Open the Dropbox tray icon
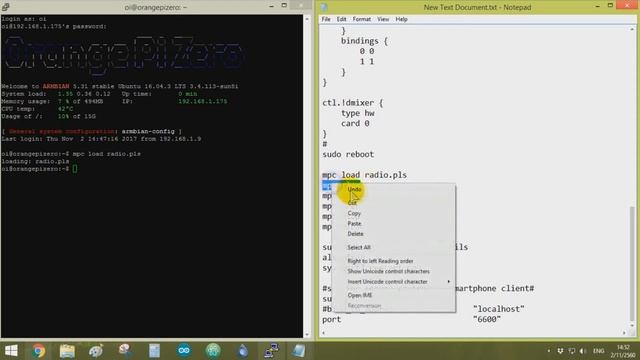 [x=560, y=351]
